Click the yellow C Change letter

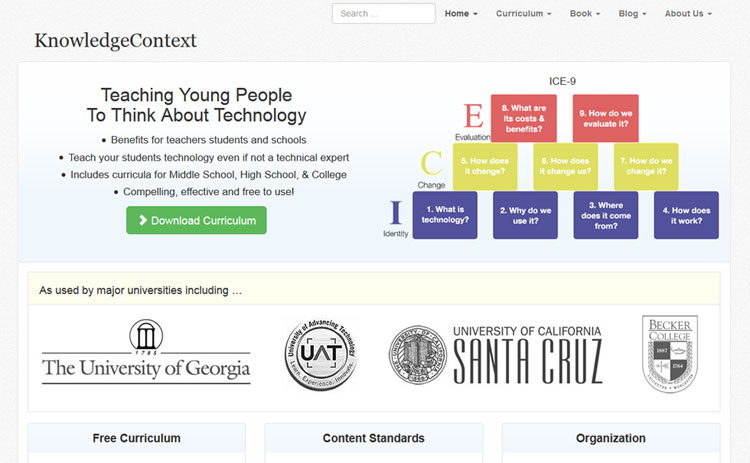431,163
